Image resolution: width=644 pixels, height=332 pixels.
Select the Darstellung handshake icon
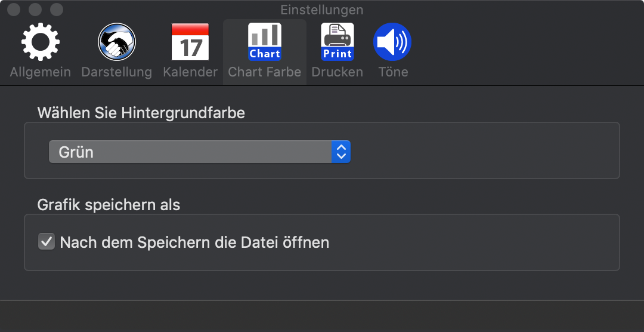(117, 42)
